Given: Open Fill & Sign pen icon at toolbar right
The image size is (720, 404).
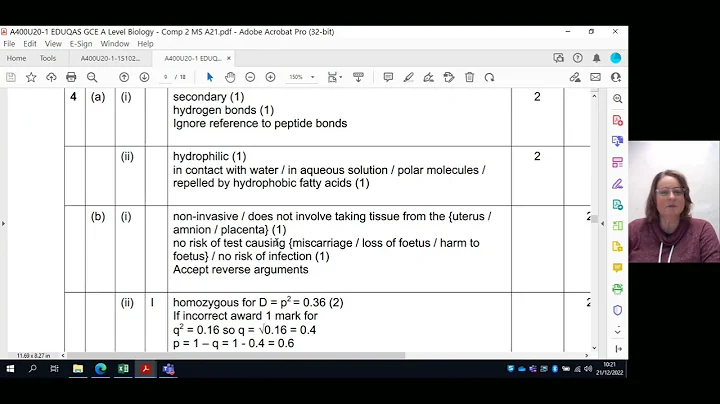Looking at the screenshot, I should [575, 77].
